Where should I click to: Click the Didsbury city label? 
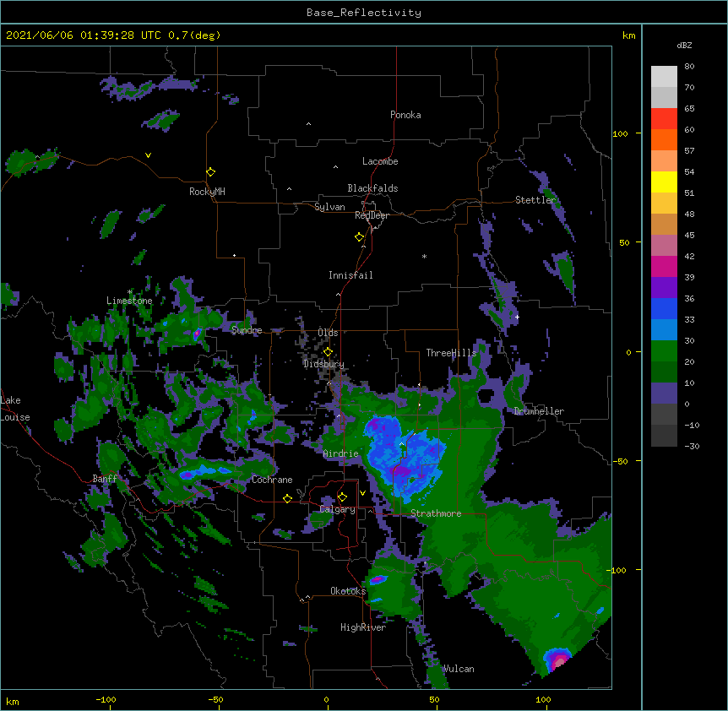click(324, 364)
